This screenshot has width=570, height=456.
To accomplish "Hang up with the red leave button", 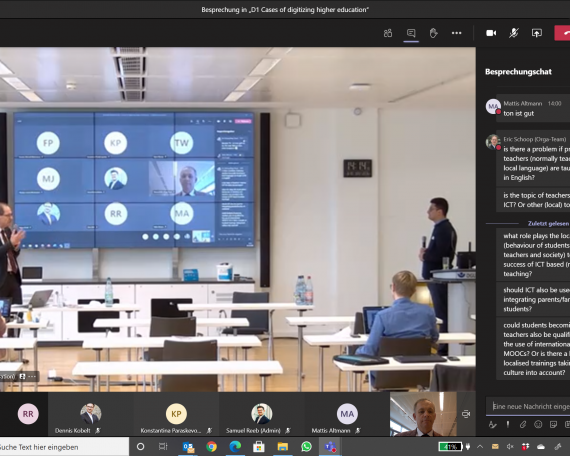I will (x=562, y=33).
